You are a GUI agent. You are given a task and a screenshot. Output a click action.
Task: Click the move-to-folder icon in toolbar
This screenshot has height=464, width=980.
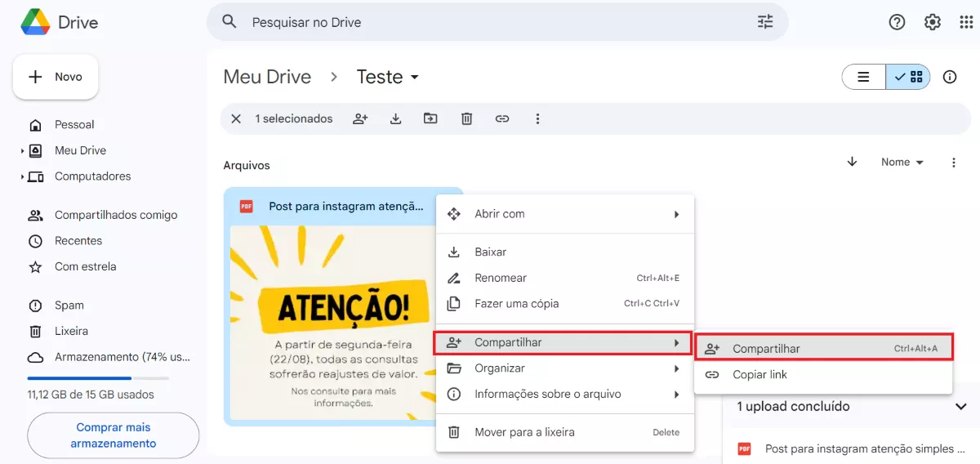[430, 118]
